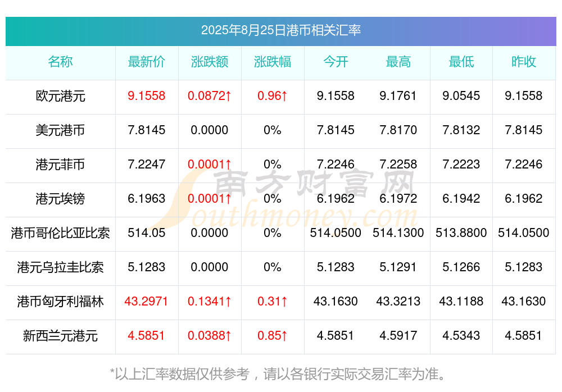Select the 港币匈牙利福林 row name
This screenshot has height=392, width=562.
(60, 302)
